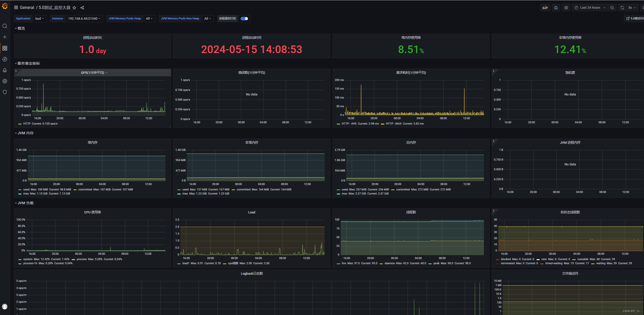644x315 pixels.
Task: Star this dashboard as favorite
Action: 74,8
